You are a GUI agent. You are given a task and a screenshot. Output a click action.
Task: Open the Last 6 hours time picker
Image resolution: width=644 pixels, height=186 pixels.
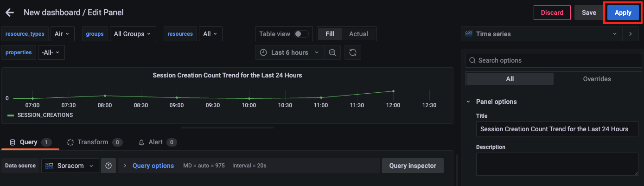289,52
